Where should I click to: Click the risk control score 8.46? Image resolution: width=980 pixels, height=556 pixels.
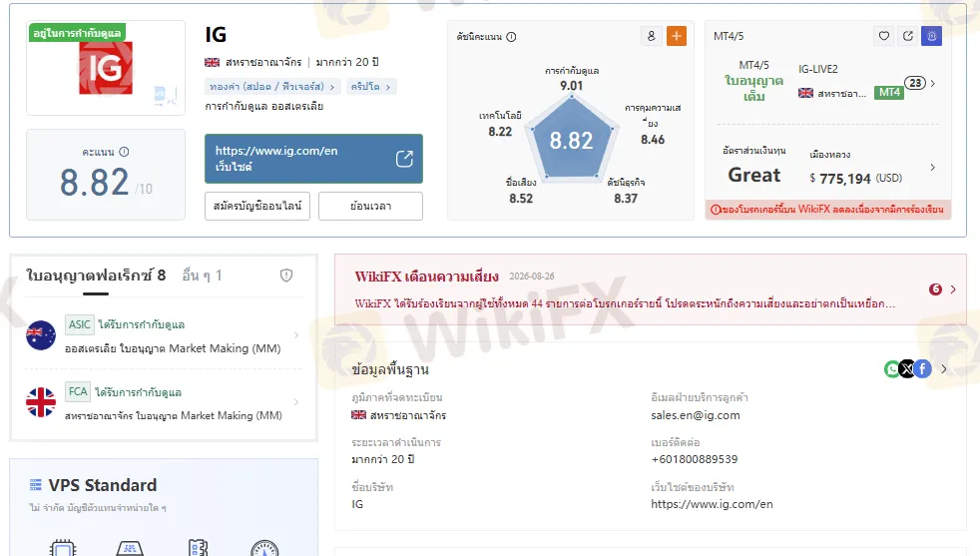(x=653, y=140)
